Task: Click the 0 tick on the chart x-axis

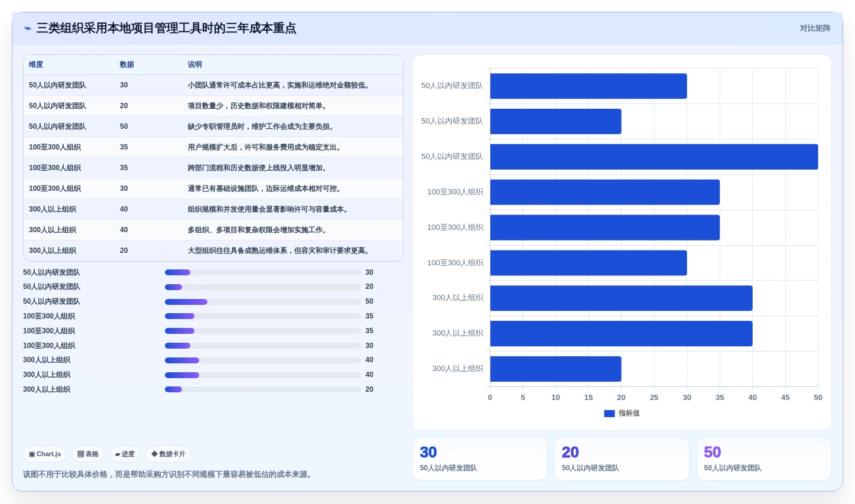Action: coord(490,398)
